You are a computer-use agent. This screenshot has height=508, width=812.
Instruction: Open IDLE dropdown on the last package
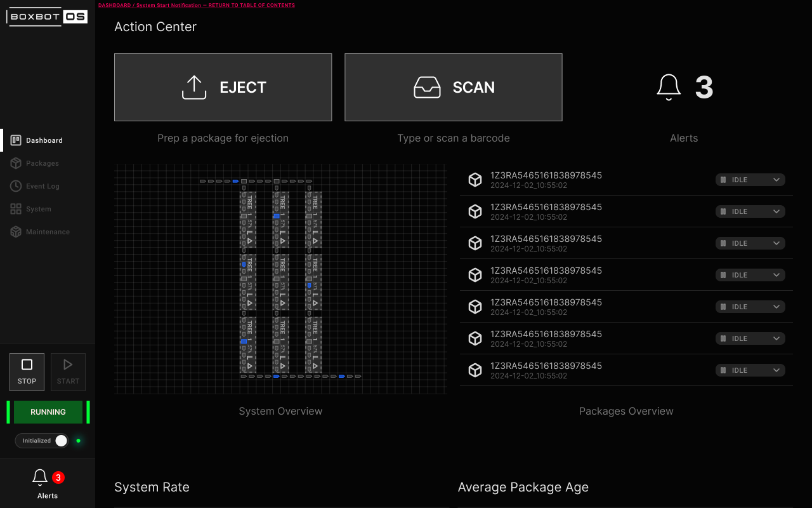750,370
